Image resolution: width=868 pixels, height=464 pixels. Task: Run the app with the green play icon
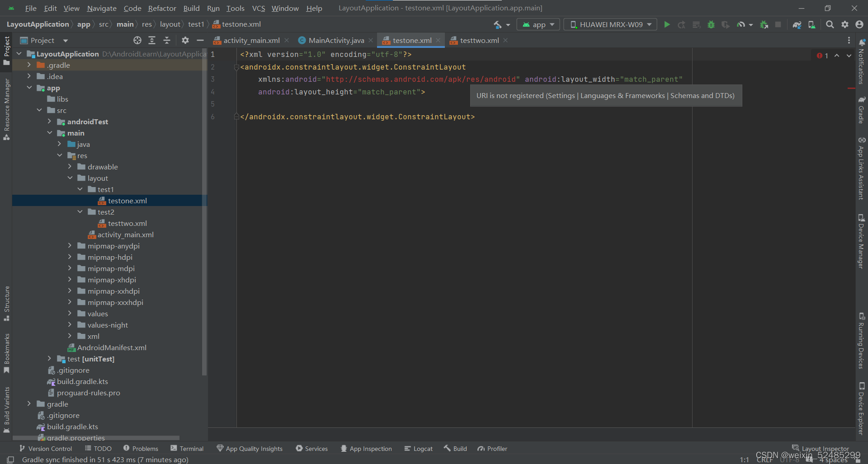tap(667, 24)
